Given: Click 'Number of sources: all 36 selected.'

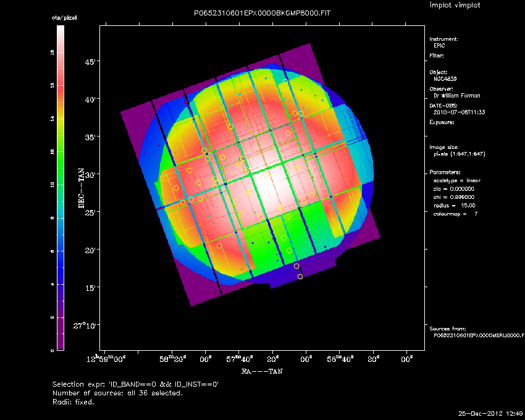Looking at the screenshot, I should tap(117, 393).
